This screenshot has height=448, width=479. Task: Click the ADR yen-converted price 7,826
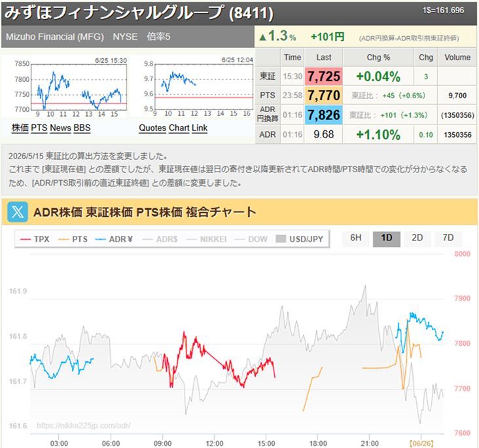coord(323,115)
